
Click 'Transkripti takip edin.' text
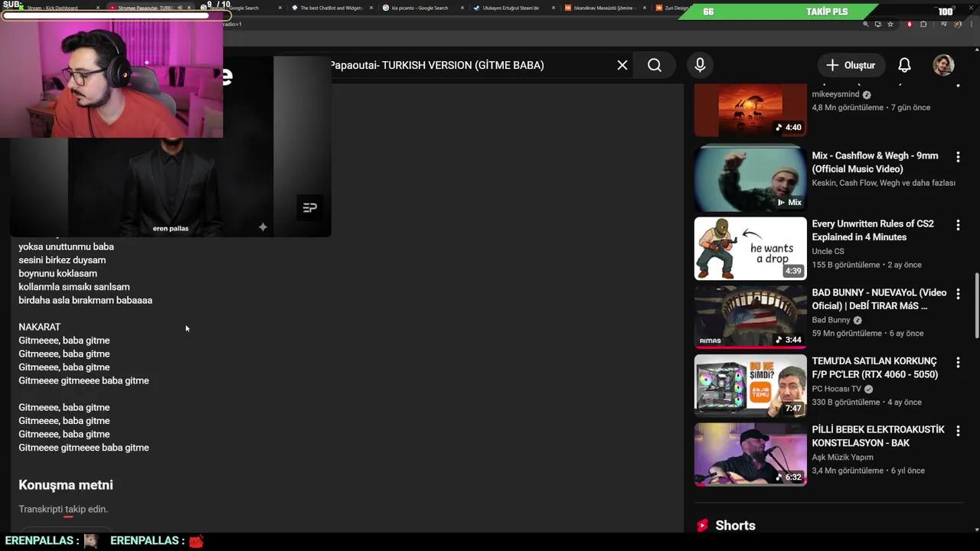pos(64,509)
